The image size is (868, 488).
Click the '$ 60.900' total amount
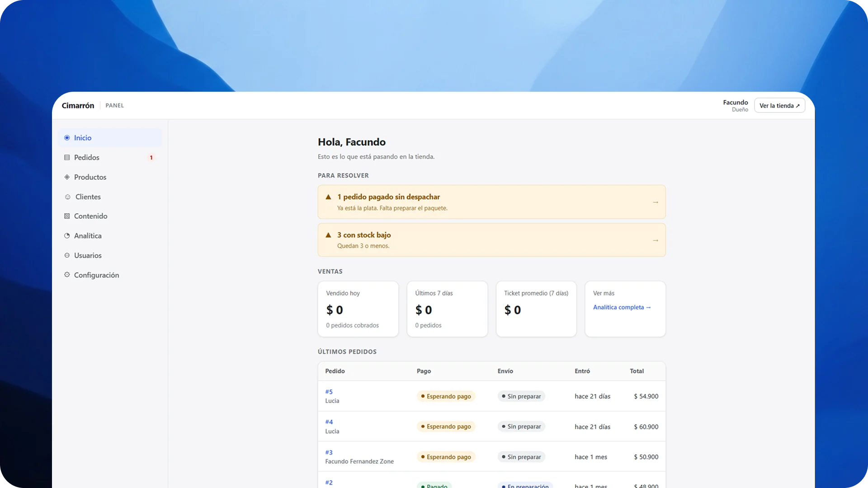point(646,427)
